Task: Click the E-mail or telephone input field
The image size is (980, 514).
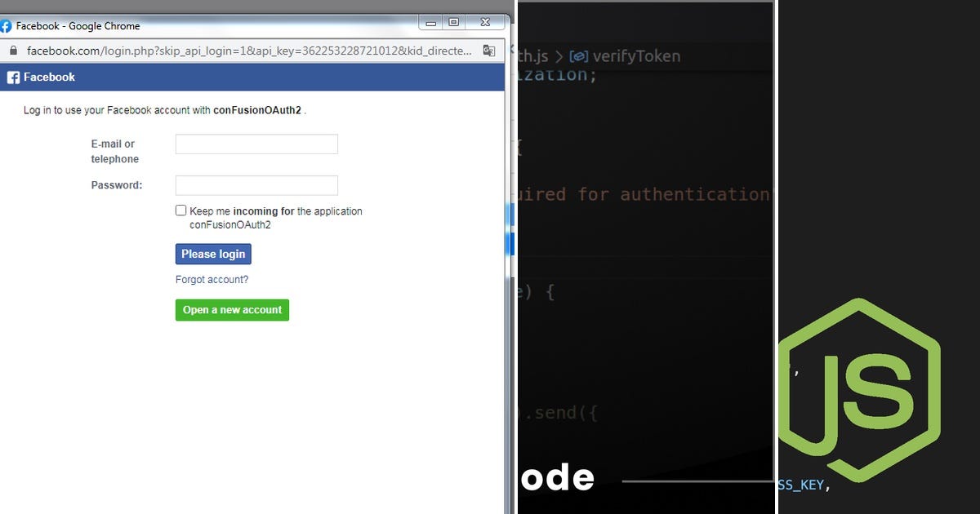Action: (x=256, y=144)
